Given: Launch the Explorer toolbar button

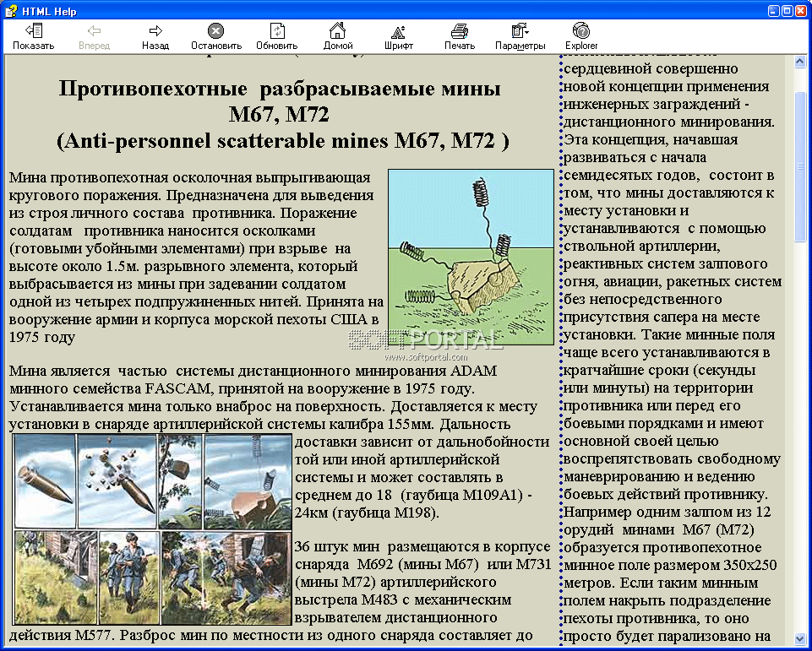Looking at the screenshot, I should pyautogui.click(x=581, y=36).
